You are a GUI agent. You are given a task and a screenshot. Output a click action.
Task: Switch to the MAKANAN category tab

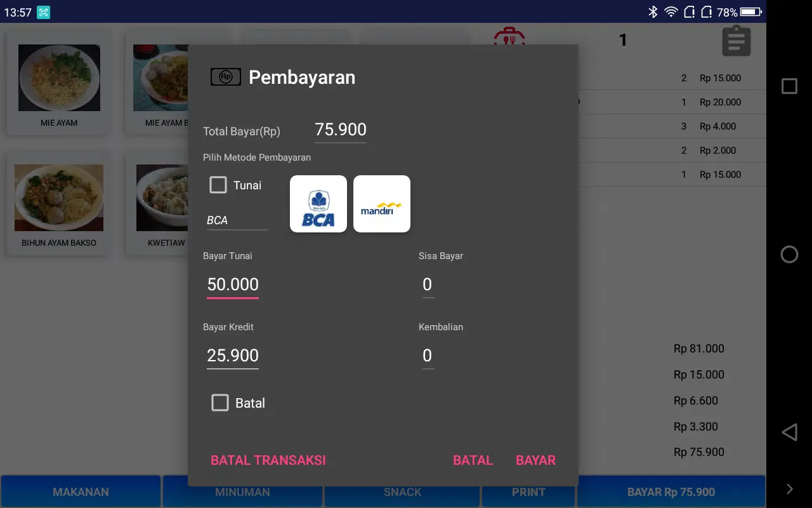pyautogui.click(x=81, y=492)
